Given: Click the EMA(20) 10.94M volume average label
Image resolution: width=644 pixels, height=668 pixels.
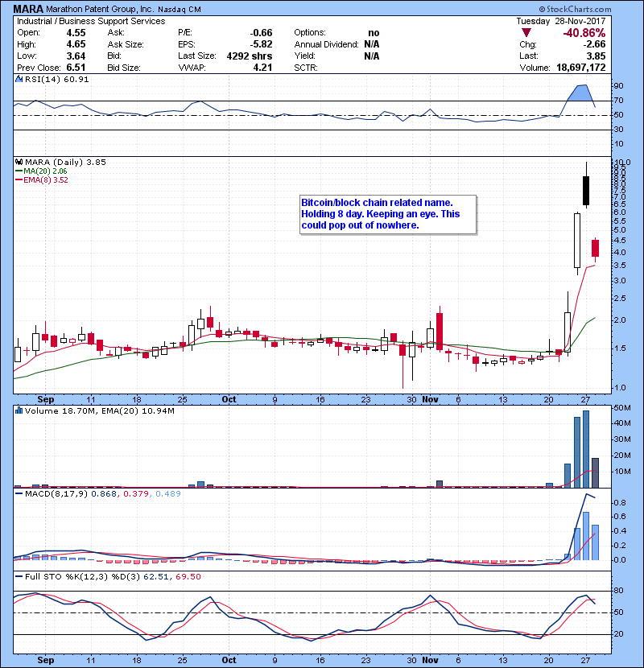Looking at the screenshot, I should 138,411.
